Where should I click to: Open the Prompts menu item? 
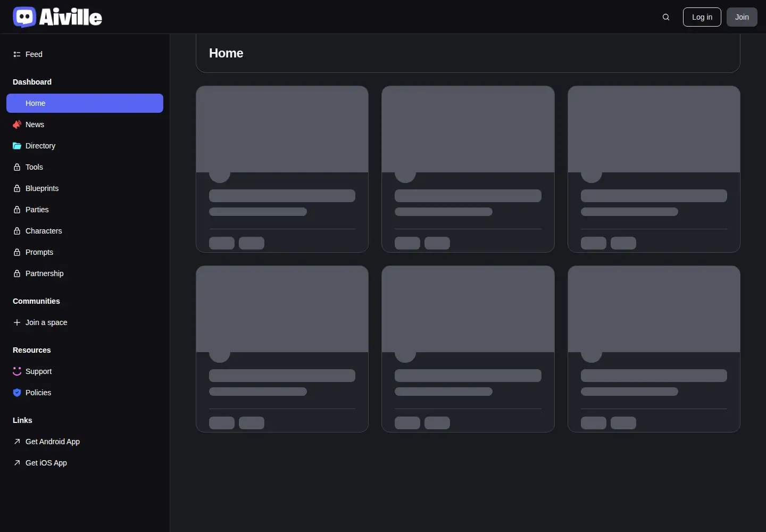click(85, 252)
